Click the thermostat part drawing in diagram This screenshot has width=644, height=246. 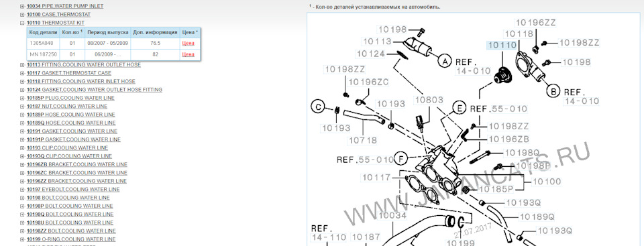(502, 75)
